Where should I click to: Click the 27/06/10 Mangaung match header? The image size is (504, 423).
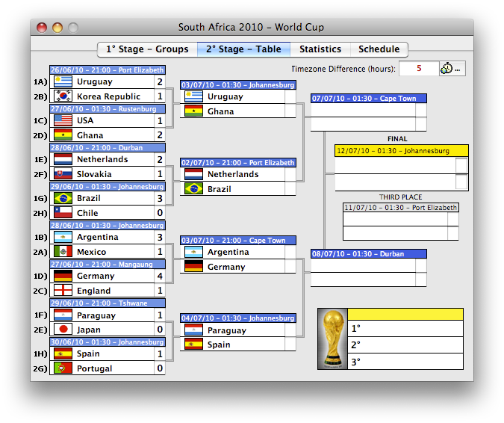tap(108, 264)
